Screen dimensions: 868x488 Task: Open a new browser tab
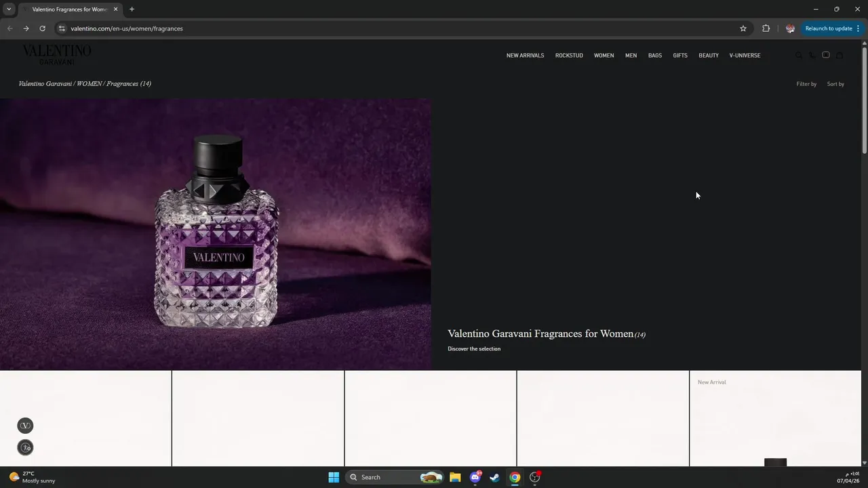click(132, 9)
